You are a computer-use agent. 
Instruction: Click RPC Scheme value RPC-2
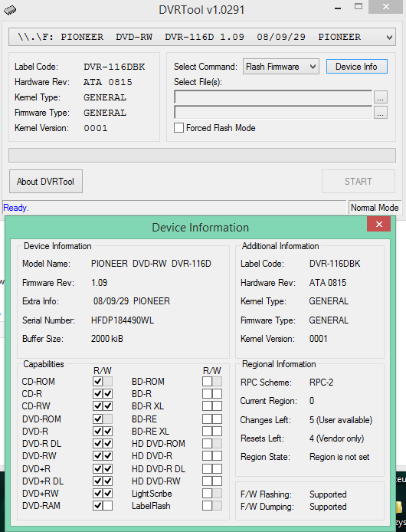point(321,383)
